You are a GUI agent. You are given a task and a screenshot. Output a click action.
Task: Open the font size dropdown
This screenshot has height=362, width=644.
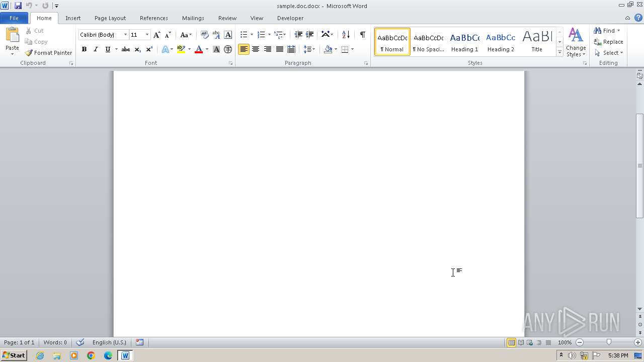point(147,35)
